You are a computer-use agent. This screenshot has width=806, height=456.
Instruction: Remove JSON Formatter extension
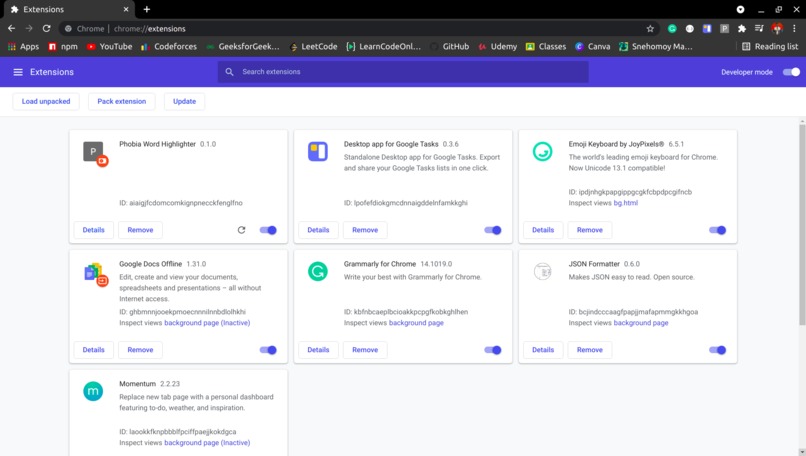[590, 350]
